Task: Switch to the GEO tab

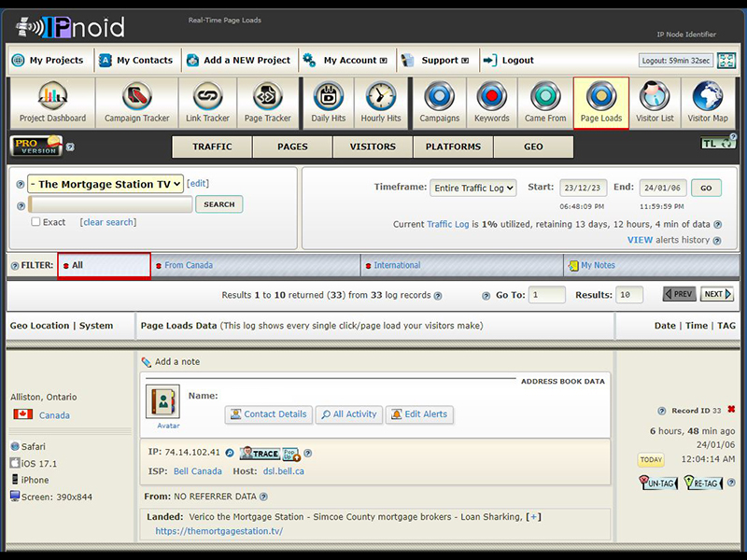Action: tap(533, 147)
